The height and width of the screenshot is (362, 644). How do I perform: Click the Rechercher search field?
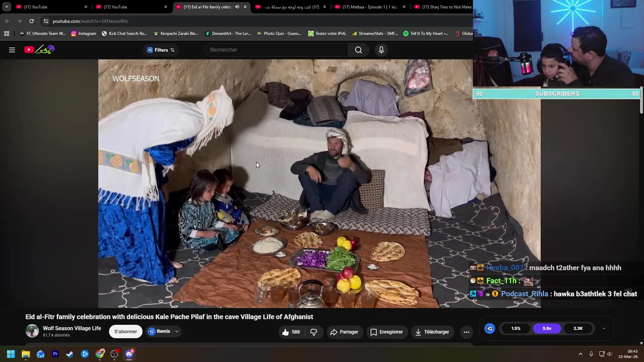click(x=277, y=50)
